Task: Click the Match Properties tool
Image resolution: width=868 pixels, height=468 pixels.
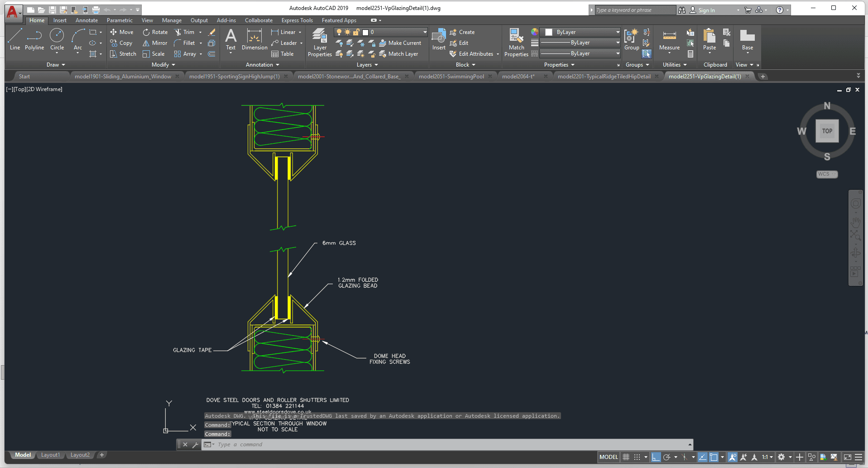Action: pos(516,42)
